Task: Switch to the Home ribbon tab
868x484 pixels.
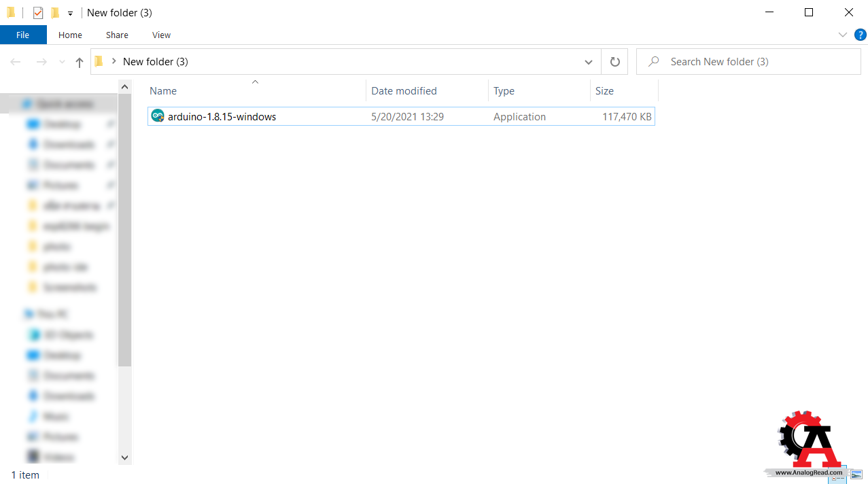Action: (70, 35)
